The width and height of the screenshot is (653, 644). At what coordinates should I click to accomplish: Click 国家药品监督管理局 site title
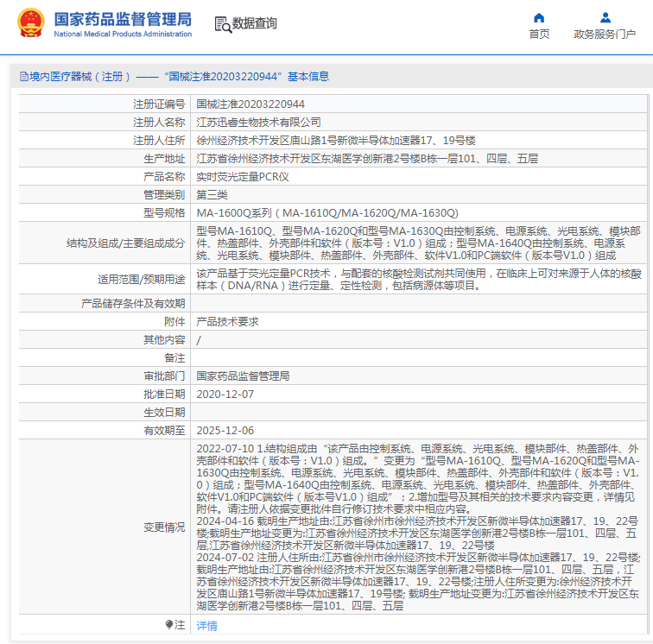pyautogui.click(x=123, y=19)
